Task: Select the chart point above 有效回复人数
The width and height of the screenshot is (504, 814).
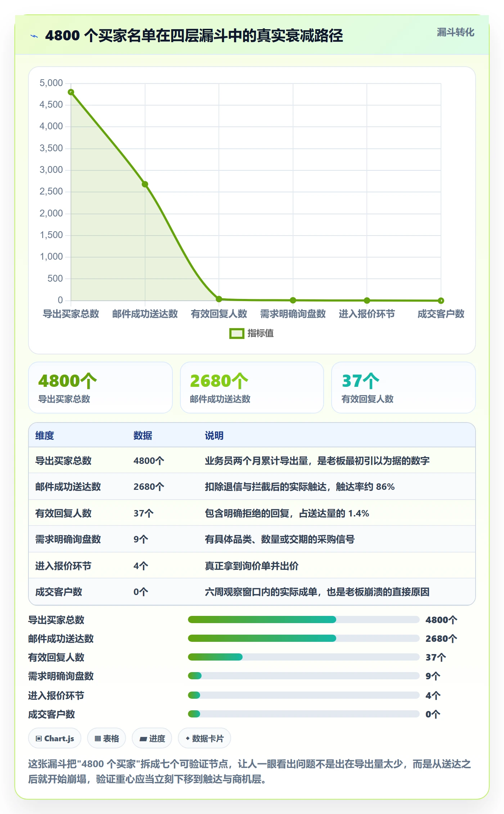Action: pyautogui.click(x=219, y=299)
